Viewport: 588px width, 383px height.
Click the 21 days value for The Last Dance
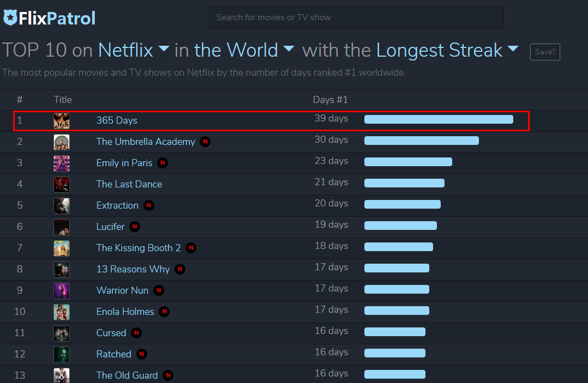click(331, 182)
